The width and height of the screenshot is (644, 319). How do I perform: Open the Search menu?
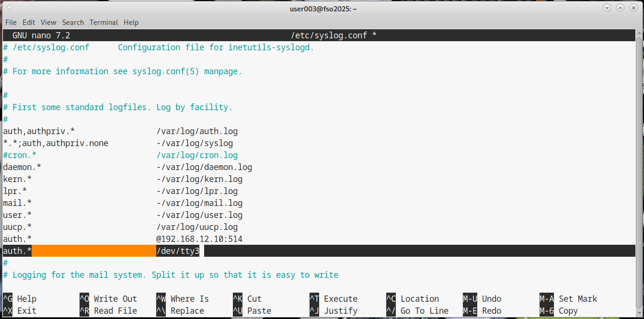(x=73, y=23)
